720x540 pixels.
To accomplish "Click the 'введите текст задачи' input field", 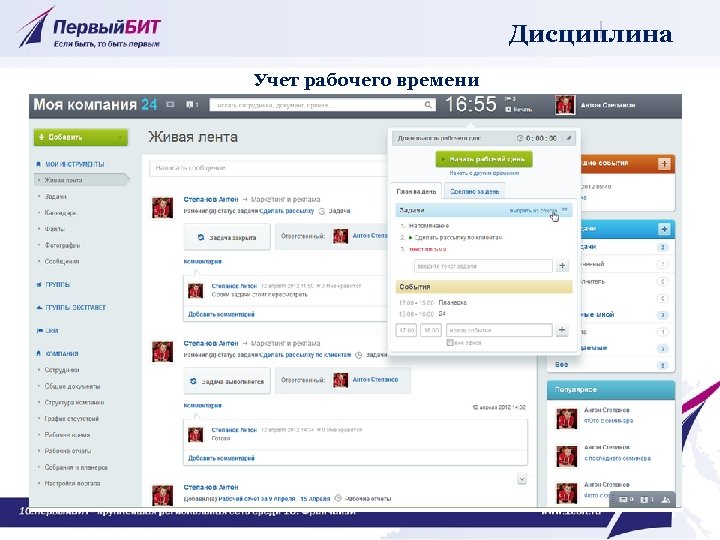I will pyautogui.click(x=483, y=266).
